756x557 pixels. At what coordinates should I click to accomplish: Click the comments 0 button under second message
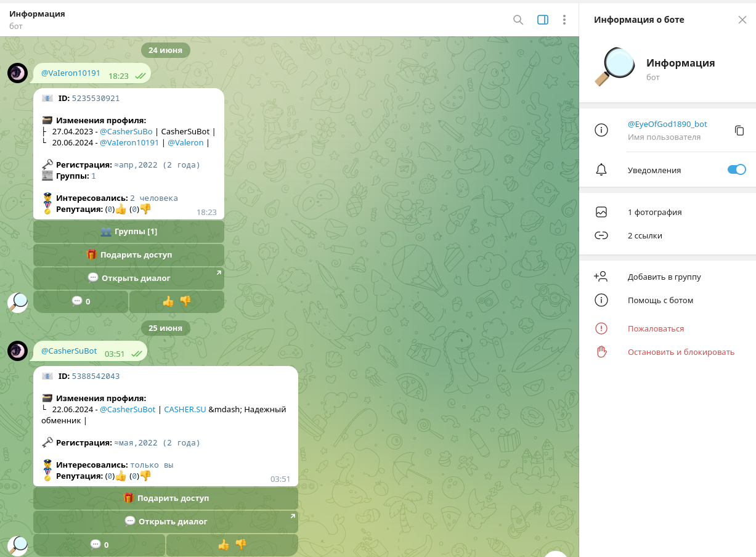click(99, 545)
